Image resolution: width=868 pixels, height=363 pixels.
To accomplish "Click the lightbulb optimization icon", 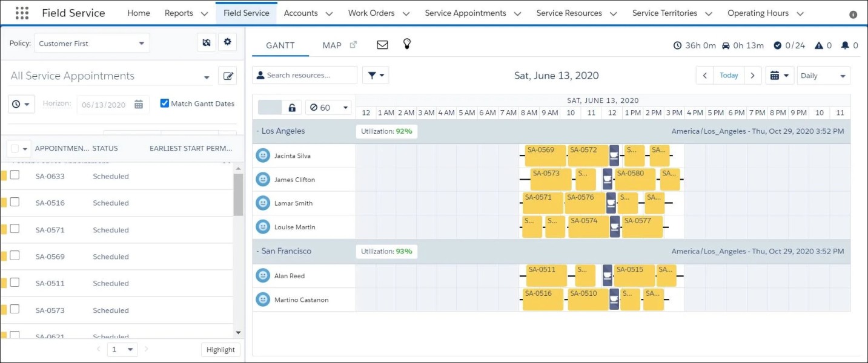I will (407, 44).
